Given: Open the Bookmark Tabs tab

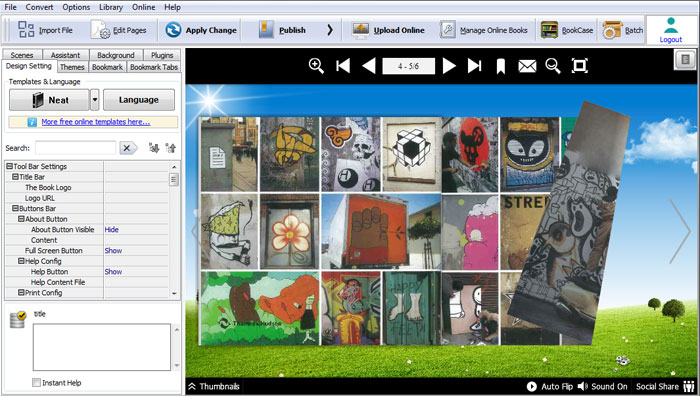Looking at the screenshot, I should (154, 67).
